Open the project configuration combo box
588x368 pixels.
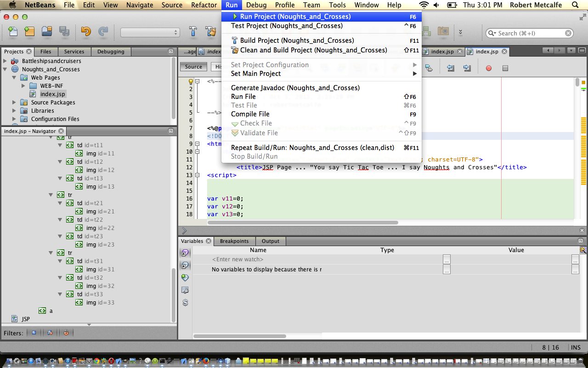tap(150, 32)
